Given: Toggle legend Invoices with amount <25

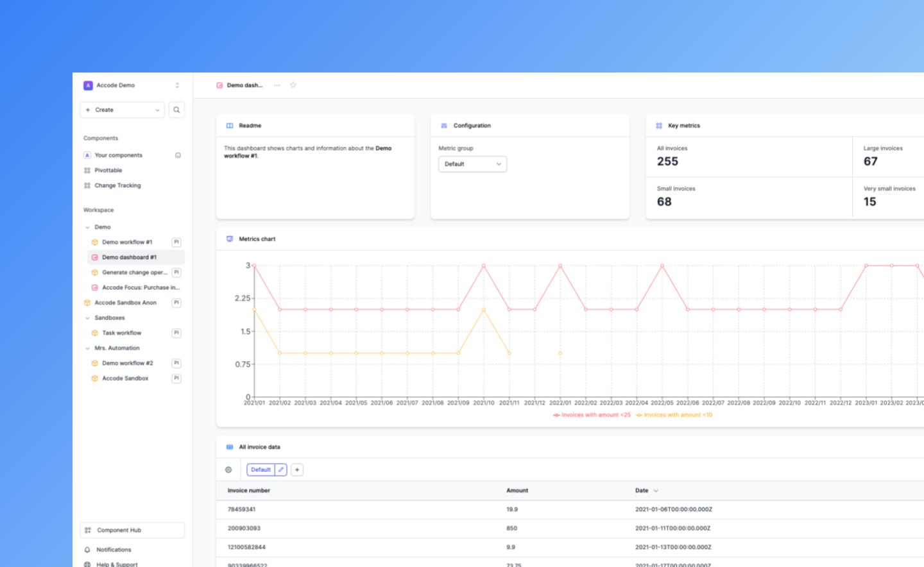Looking at the screenshot, I should coord(592,415).
